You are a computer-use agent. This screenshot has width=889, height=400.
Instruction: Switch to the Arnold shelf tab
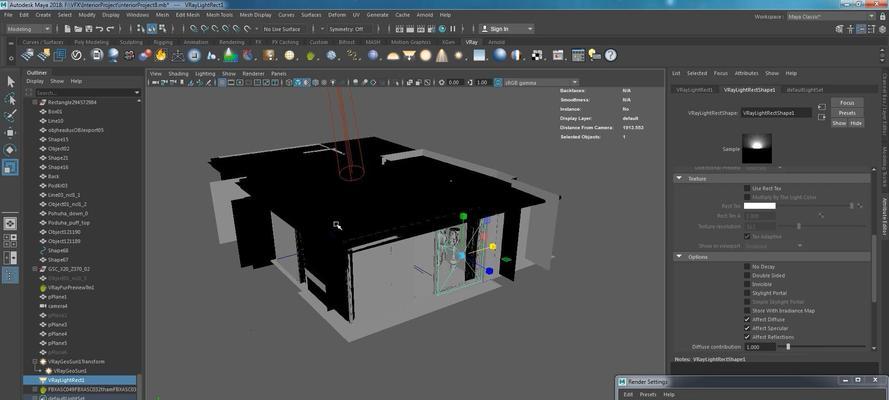[496, 42]
